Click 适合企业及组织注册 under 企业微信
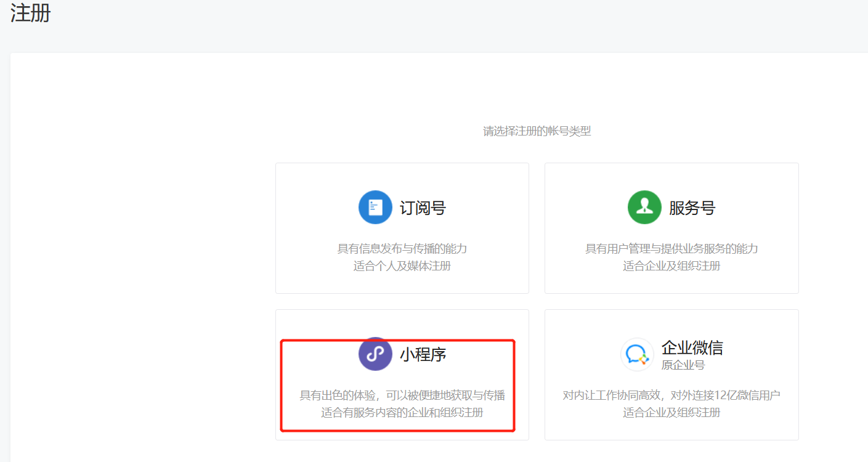This screenshot has height=462, width=868. tap(671, 413)
